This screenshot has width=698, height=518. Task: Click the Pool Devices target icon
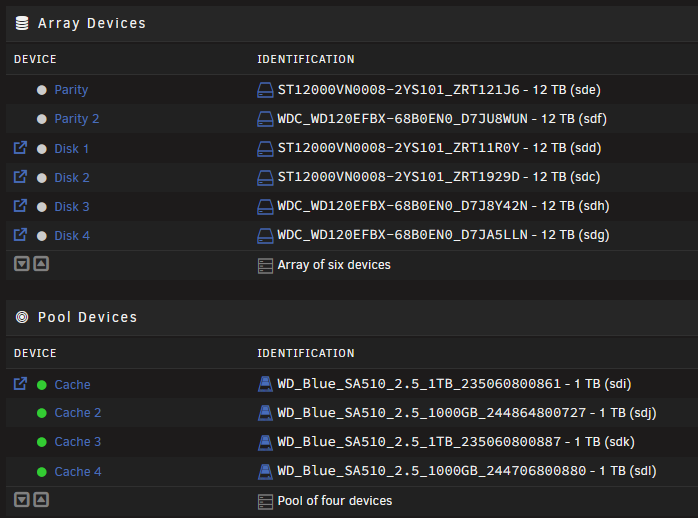22,317
